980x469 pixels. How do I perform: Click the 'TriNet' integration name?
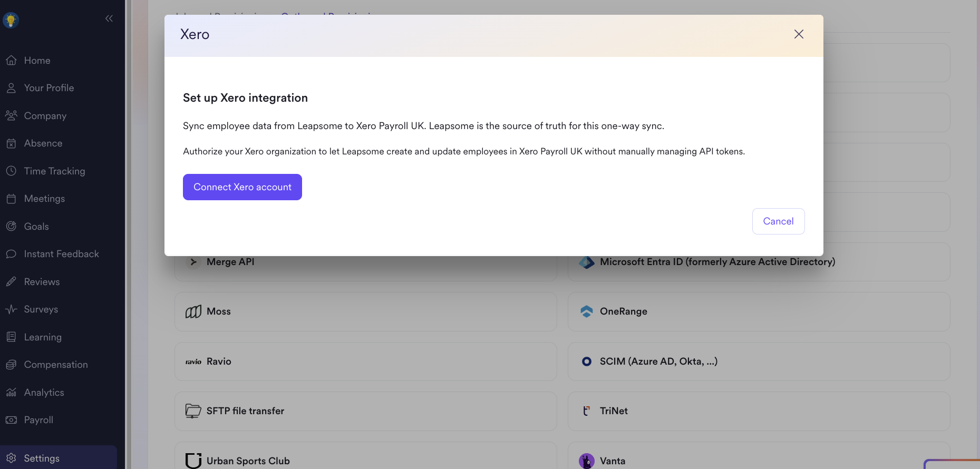(x=614, y=411)
